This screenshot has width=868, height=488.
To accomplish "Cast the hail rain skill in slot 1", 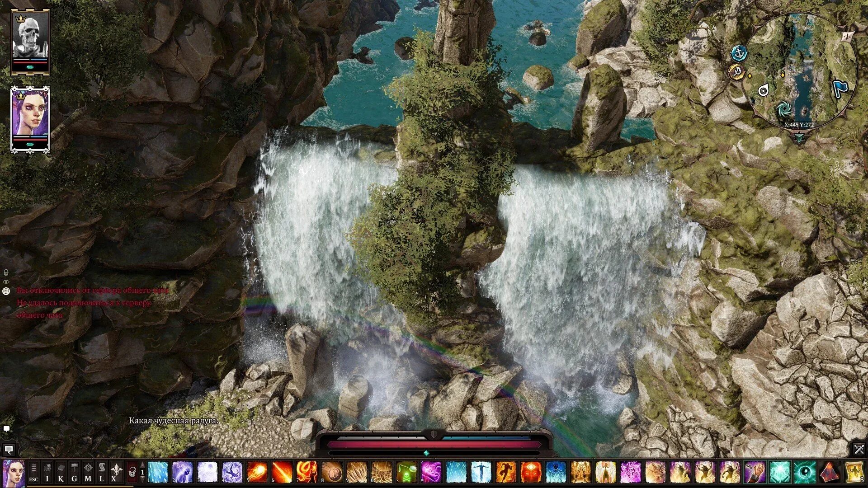I will 158,472.
